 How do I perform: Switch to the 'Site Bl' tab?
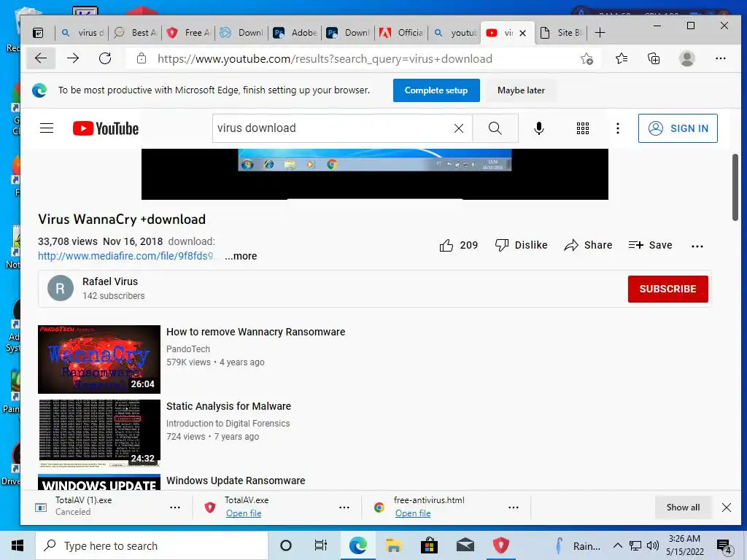pos(561,33)
